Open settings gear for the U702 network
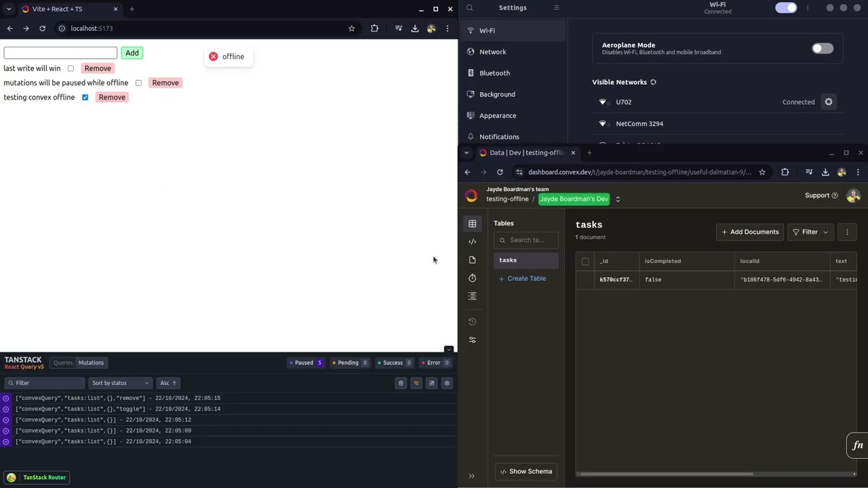868x488 pixels. pyautogui.click(x=828, y=102)
